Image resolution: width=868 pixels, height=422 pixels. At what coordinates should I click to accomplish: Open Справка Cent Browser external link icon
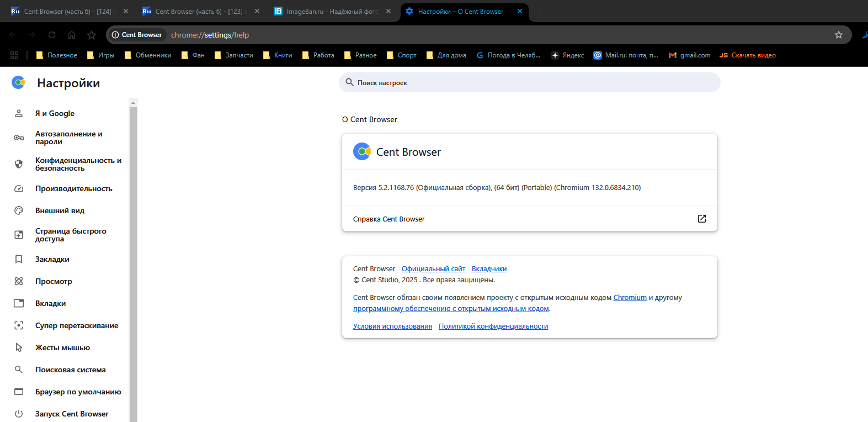tap(702, 219)
